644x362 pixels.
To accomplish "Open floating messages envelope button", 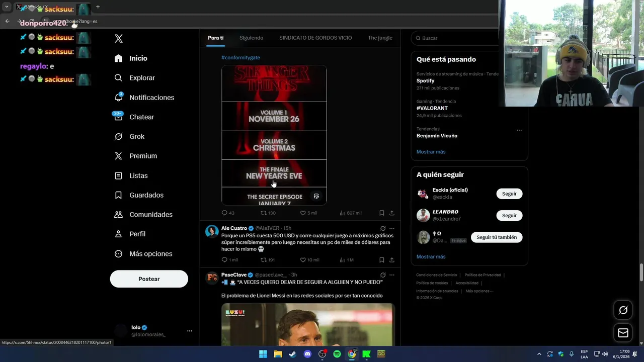I will coord(623,333).
